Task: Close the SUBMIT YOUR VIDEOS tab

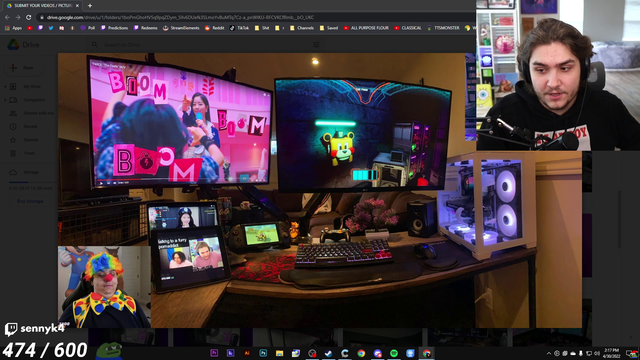Action: point(77,6)
